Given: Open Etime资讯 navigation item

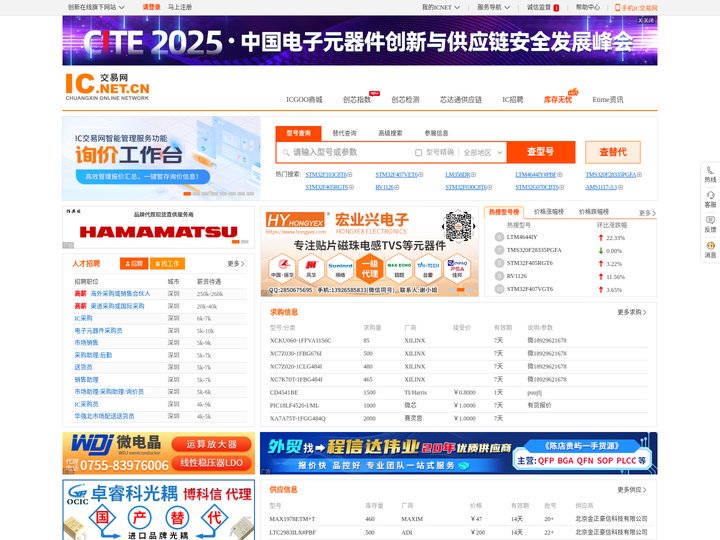Looking at the screenshot, I should (608, 100).
